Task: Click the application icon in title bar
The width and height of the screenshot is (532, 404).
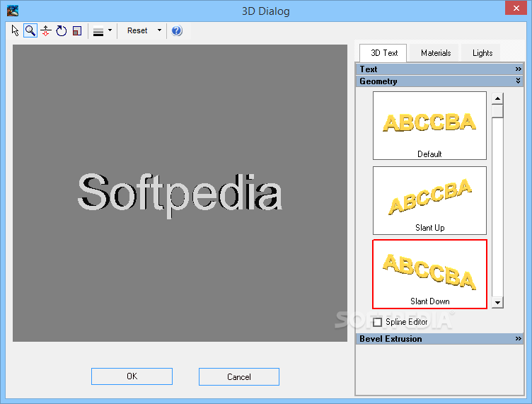Action: click(x=13, y=11)
